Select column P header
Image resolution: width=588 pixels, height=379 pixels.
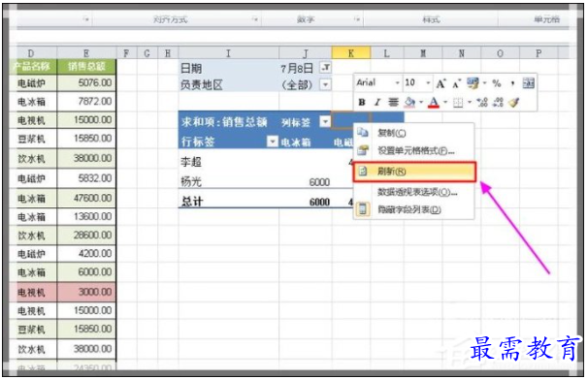click(x=539, y=53)
